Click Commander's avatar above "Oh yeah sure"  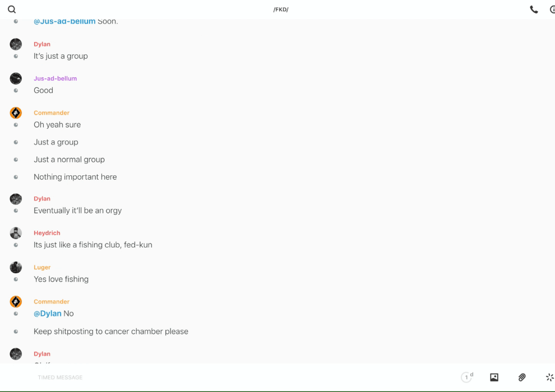pos(16,113)
